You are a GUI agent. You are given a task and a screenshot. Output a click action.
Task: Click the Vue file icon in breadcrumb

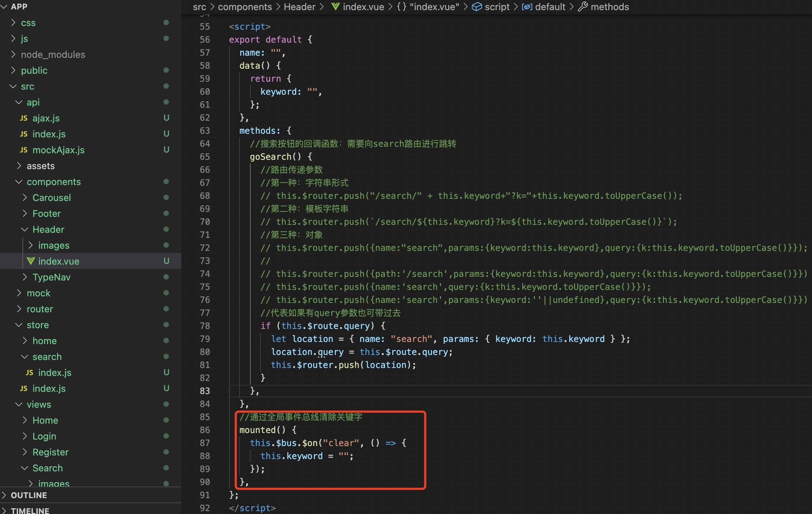tap(335, 7)
